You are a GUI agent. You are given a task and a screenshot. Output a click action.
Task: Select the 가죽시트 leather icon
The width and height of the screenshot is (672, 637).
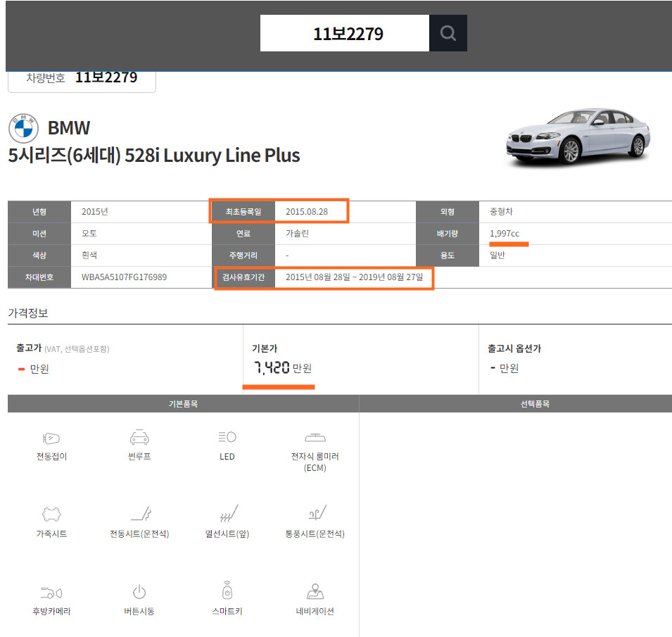(51, 514)
